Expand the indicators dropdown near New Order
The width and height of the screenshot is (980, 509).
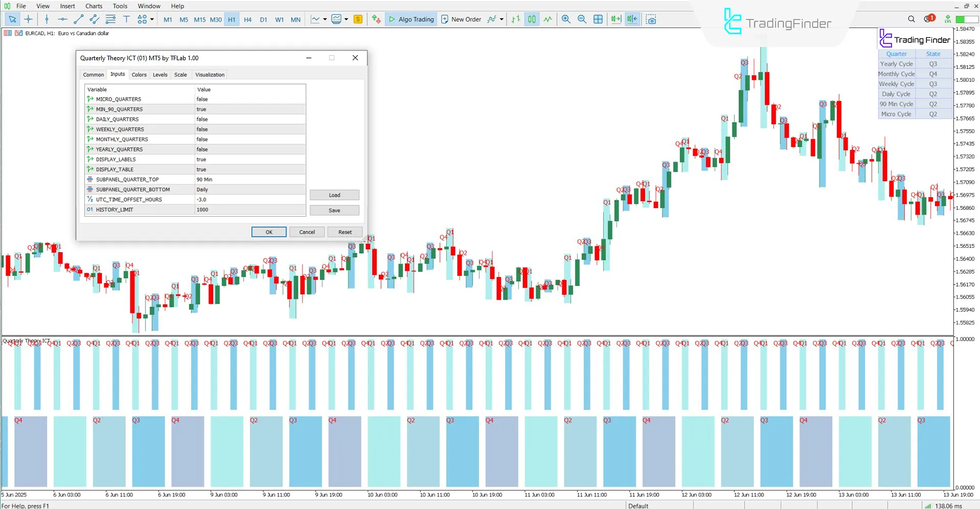500,19
